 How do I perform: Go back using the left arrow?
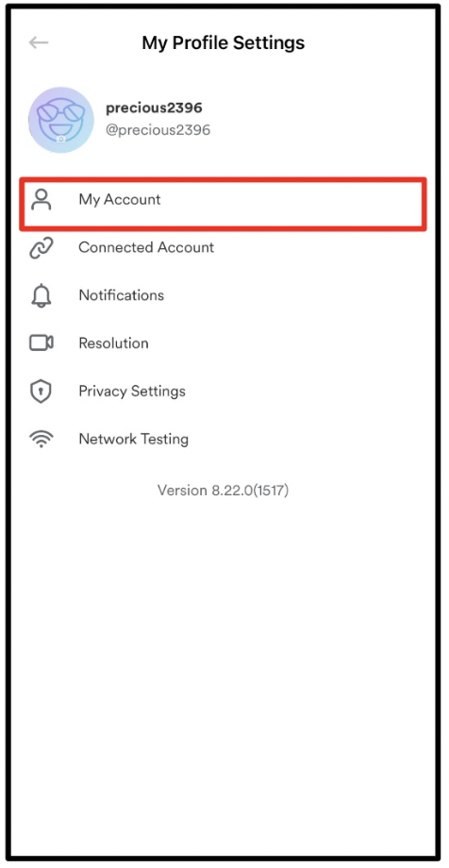pos(39,42)
